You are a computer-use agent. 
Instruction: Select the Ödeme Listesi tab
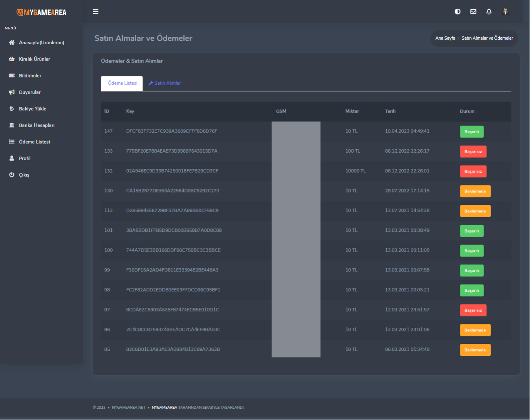pos(122,83)
